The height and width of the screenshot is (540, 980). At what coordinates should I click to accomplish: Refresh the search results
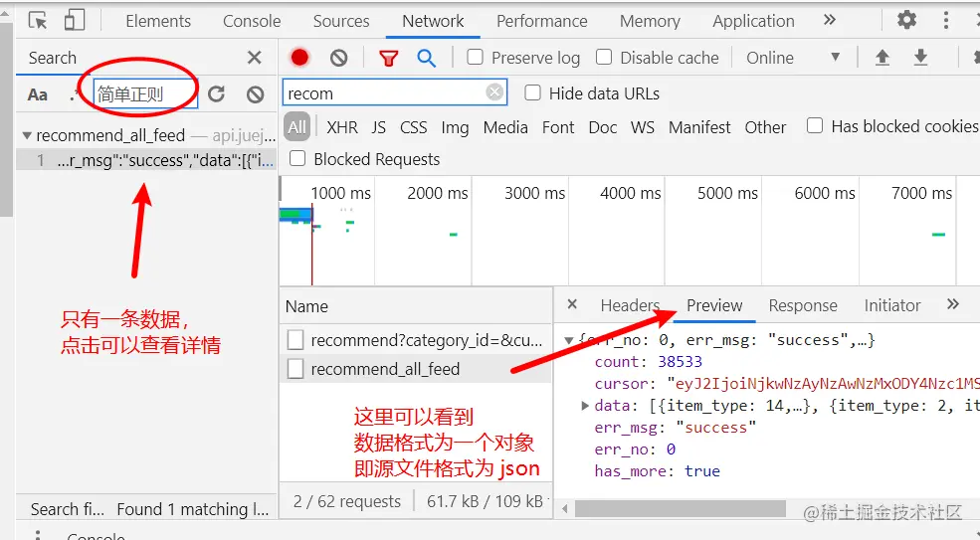(x=216, y=94)
